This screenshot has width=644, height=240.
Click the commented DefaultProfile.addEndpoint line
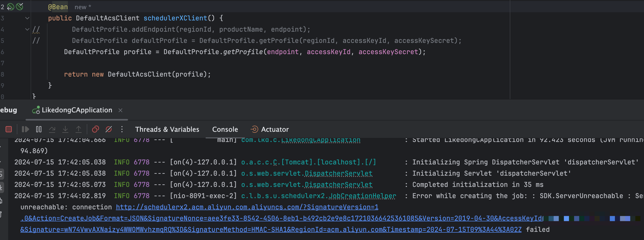[x=191, y=29]
